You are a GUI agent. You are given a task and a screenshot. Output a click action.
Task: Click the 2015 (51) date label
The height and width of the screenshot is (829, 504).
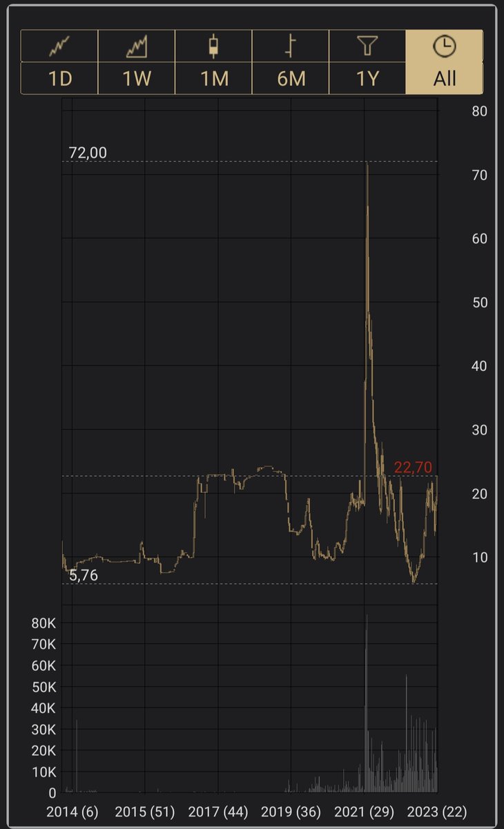pyautogui.click(x=144, y=811)
